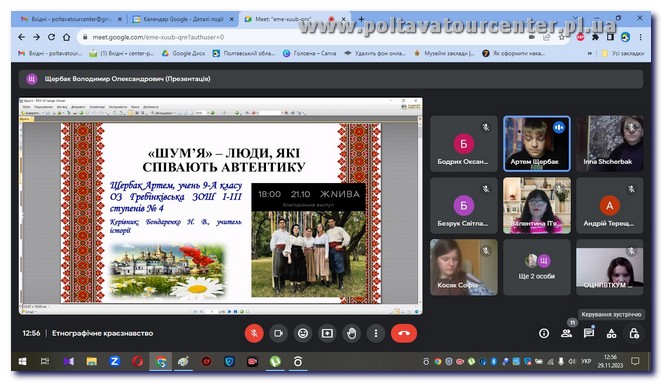Open meeting details info icon
Viewport: 663px width, 383px height.
544,334
